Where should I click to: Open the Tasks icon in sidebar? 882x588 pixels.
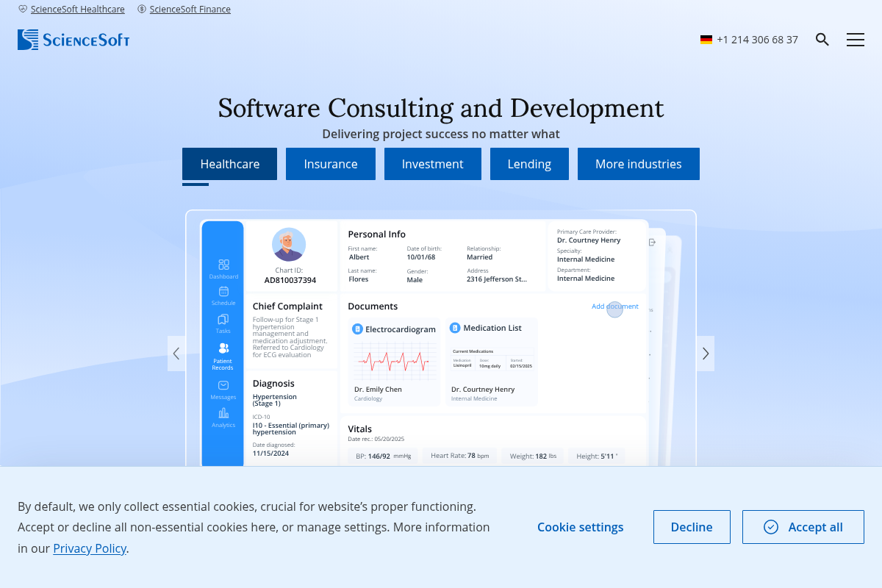223,320
